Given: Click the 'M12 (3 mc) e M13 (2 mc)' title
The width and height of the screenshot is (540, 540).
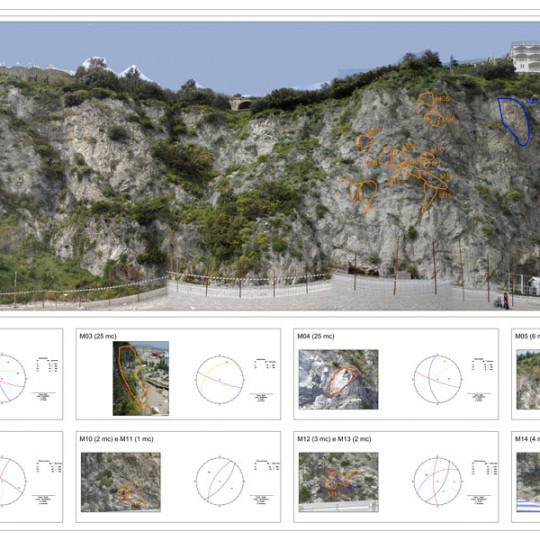Looking at the screenshot, I should click(x=334, y=439).
